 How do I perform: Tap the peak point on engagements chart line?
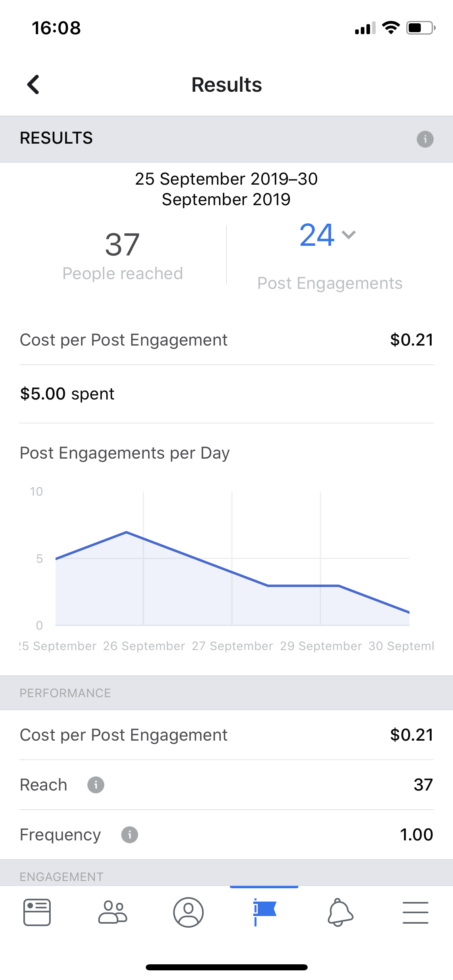pyautogui.click(x=126, y=532)
